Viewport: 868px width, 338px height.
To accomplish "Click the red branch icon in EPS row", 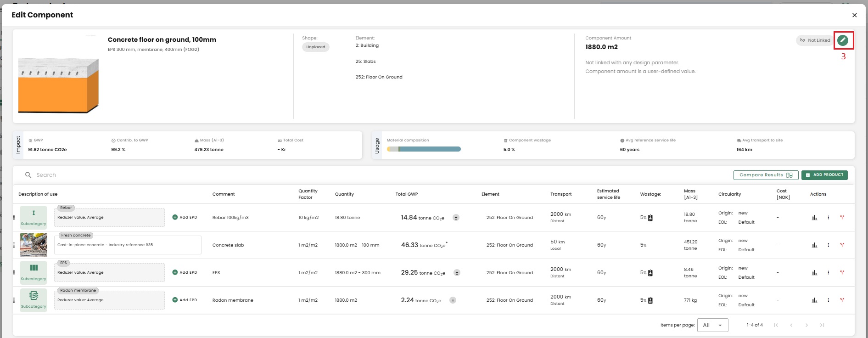I will point(842,273).
